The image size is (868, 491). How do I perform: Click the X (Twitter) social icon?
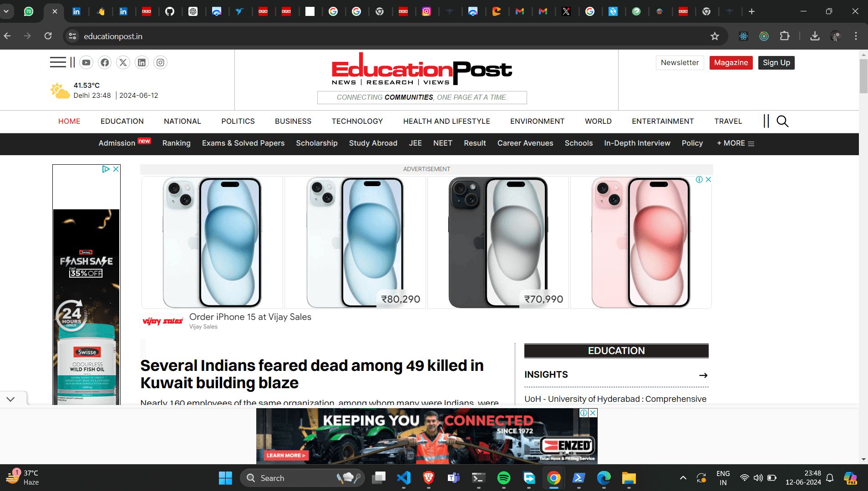click(x=123, y=62)
